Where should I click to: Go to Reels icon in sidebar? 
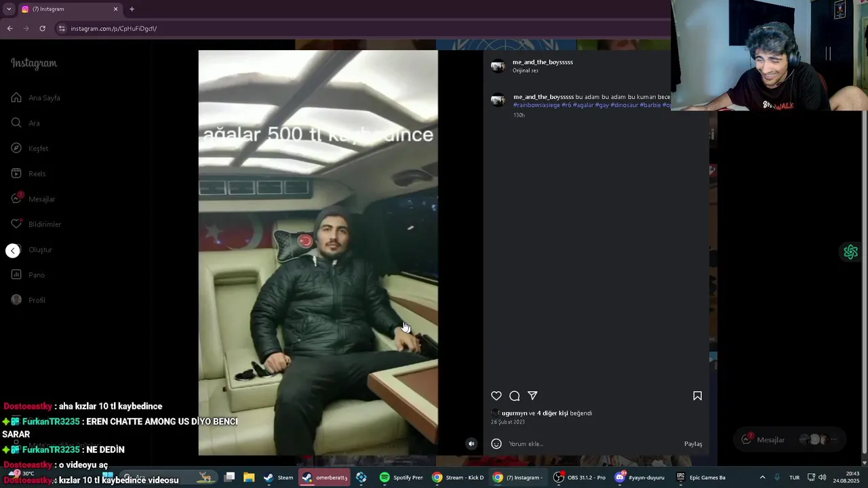click(x=16, y=174)
